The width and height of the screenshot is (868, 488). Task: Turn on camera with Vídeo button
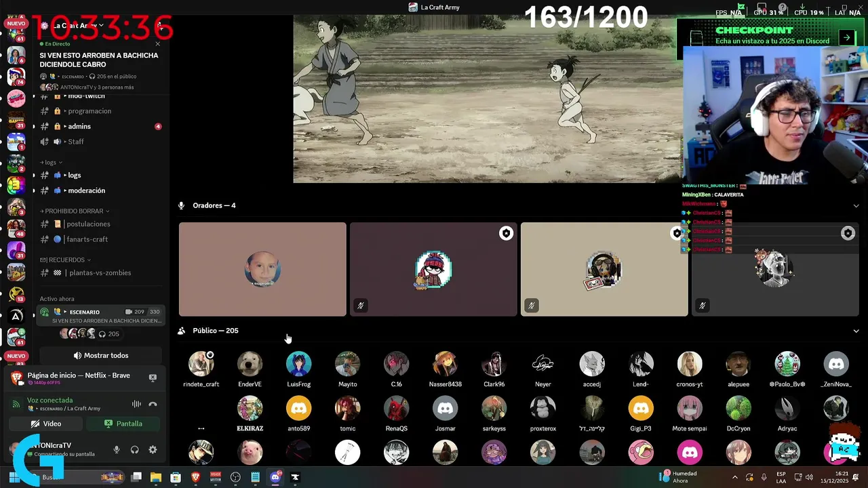pos(46,424)
